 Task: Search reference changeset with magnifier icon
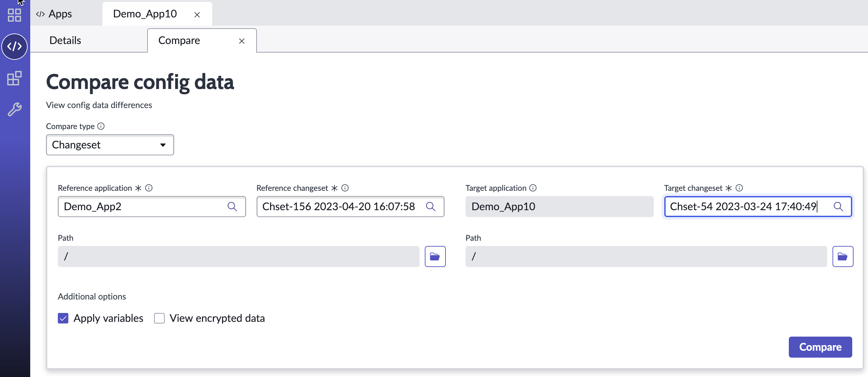(x=431, y=207)
